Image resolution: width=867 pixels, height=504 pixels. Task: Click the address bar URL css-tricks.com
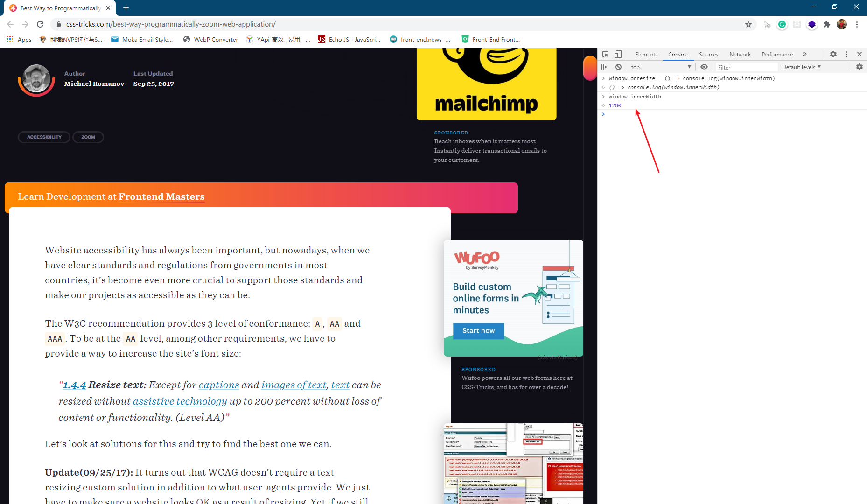171,24
